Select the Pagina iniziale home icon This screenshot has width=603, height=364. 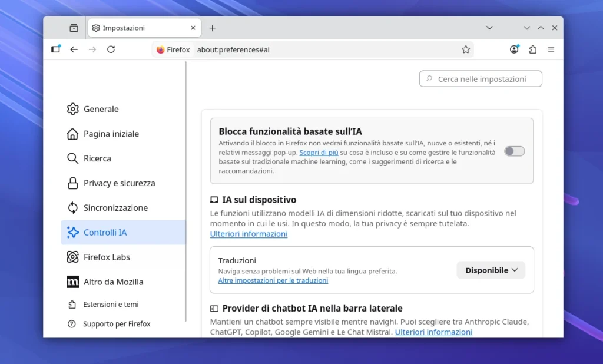tap(72, 134)
